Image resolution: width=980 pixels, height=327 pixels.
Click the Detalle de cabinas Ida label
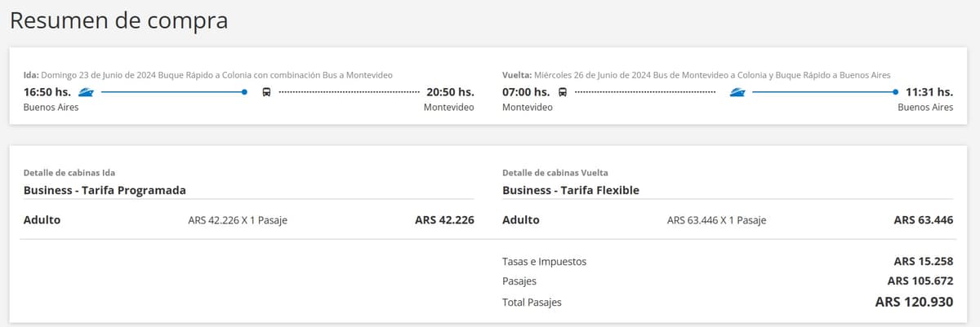pos(69,173)
